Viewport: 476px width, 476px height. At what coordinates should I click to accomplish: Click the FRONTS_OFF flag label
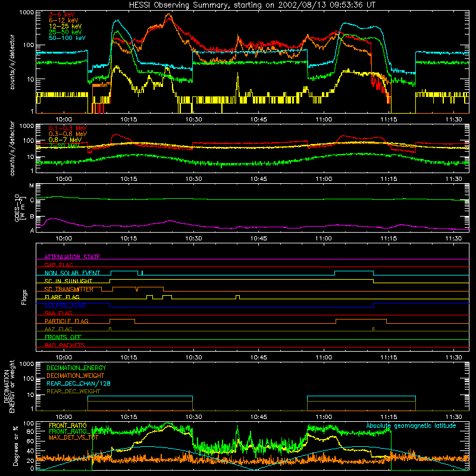(63, 337)
